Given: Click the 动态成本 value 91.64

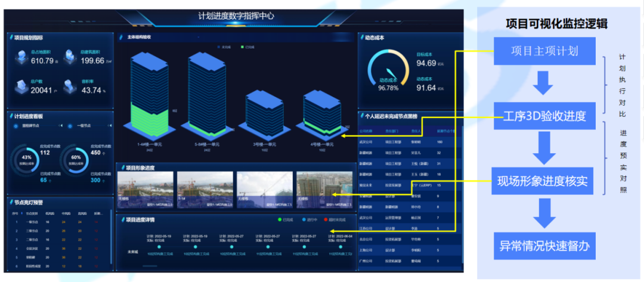Looking at the screenshot, I should pos(426,88).
